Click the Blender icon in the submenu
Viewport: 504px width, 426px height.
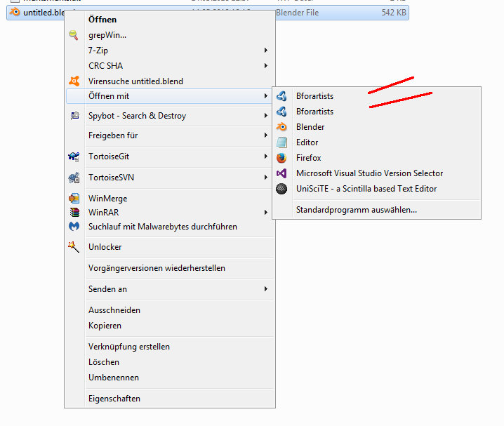click(x=281, y=127)
